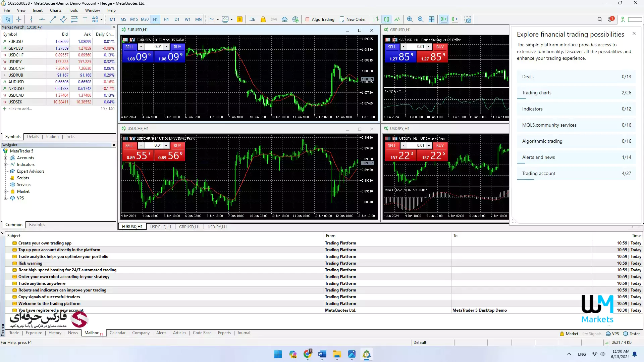644x362 pixels.
Task: Open the Signals icon in toolbar
Action: point(274,19)
